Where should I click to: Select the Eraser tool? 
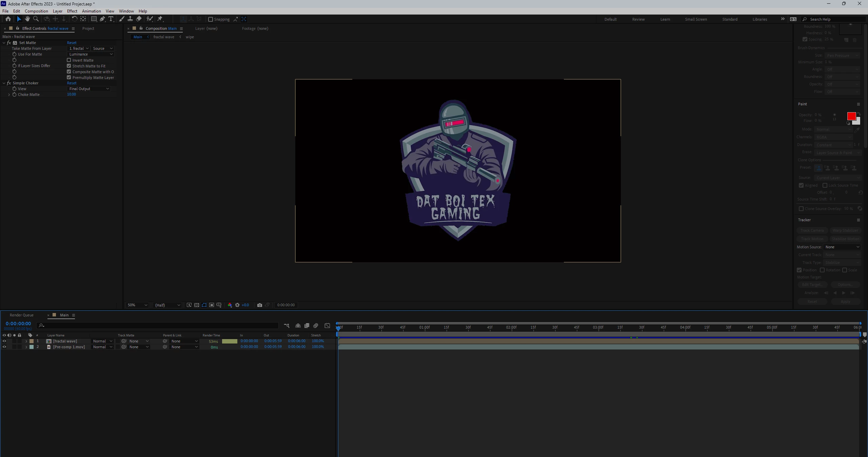click(x=139, y=19)
